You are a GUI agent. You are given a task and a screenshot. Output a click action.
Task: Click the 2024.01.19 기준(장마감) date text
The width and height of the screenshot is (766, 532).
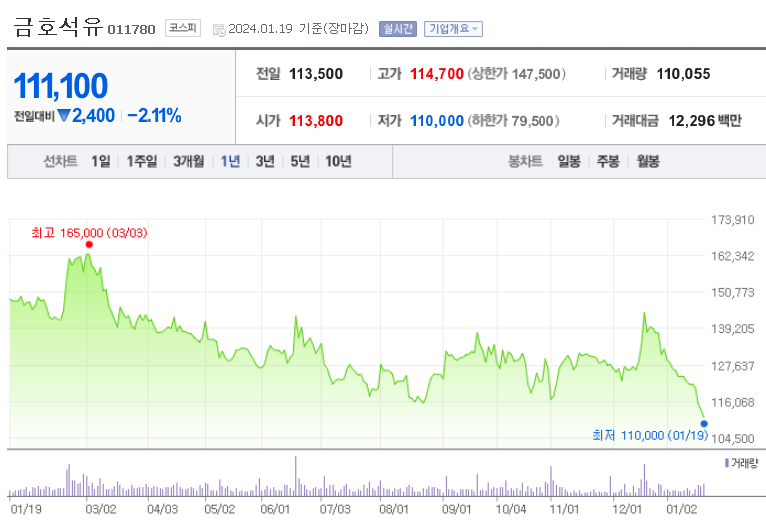298,28
